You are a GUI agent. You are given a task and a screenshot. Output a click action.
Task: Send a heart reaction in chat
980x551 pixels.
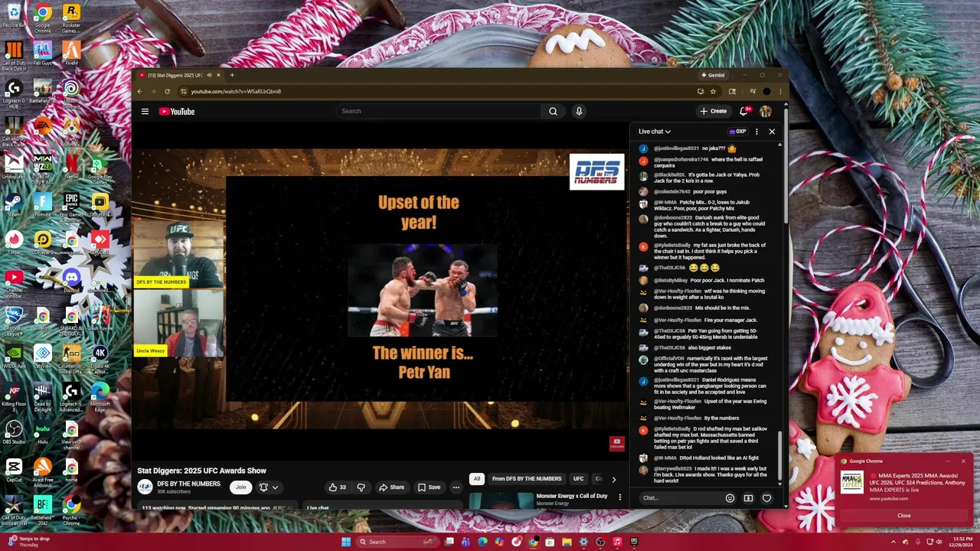coord(766,498)
